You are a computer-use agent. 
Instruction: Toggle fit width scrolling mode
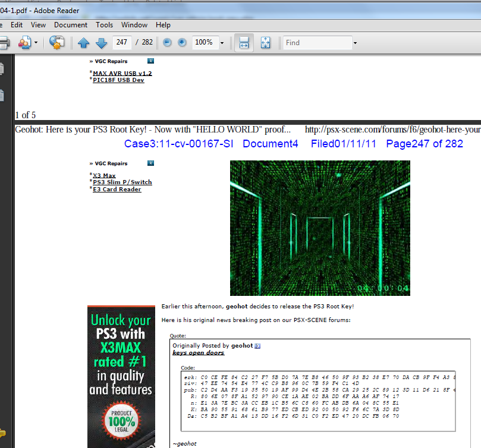coord(243,43)
